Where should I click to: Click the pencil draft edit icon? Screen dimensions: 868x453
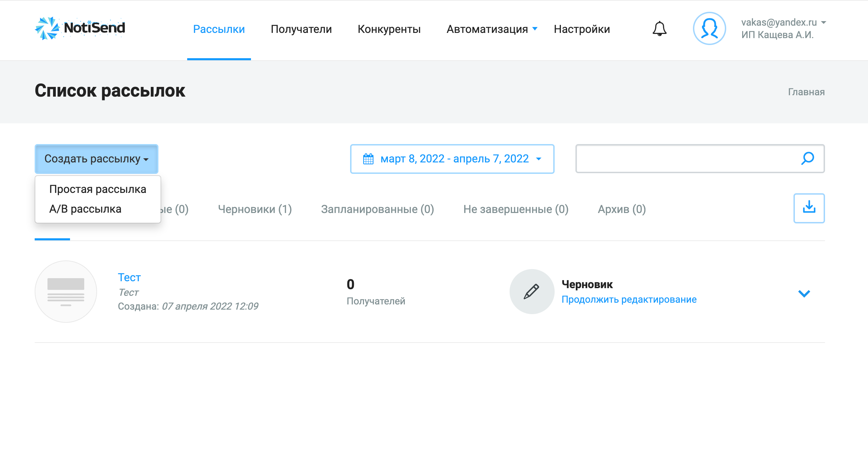click(531, 292)
